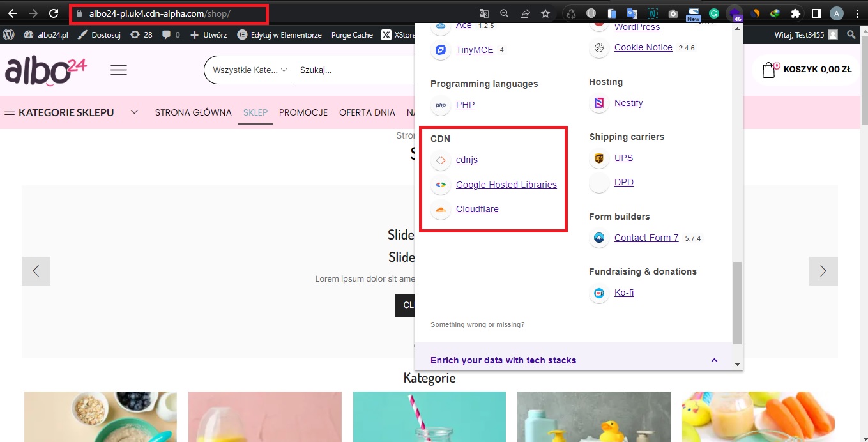Click Wappalyzer popup scrollbar thumb
The height and width of the screenshot is (442, 868).
point(737,302)
